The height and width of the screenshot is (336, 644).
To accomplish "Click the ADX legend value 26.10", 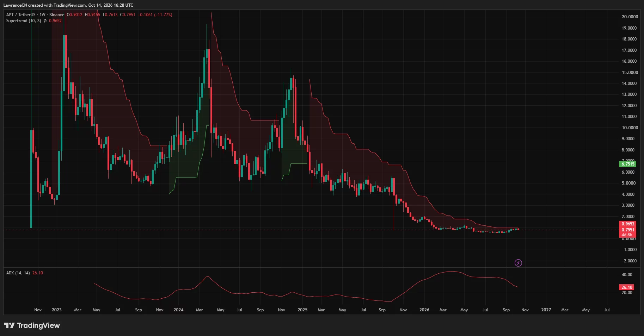I will pos(38,273).
